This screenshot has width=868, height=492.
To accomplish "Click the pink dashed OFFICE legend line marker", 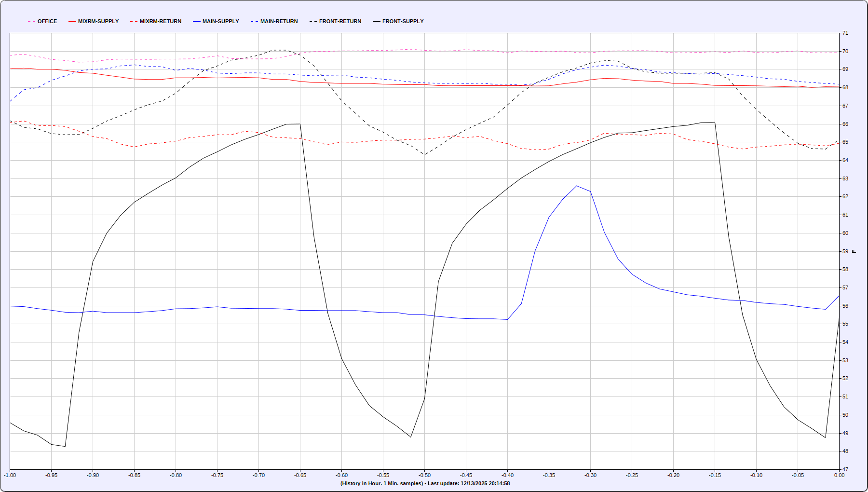I will pyautogui.click(x=32, y=21).
